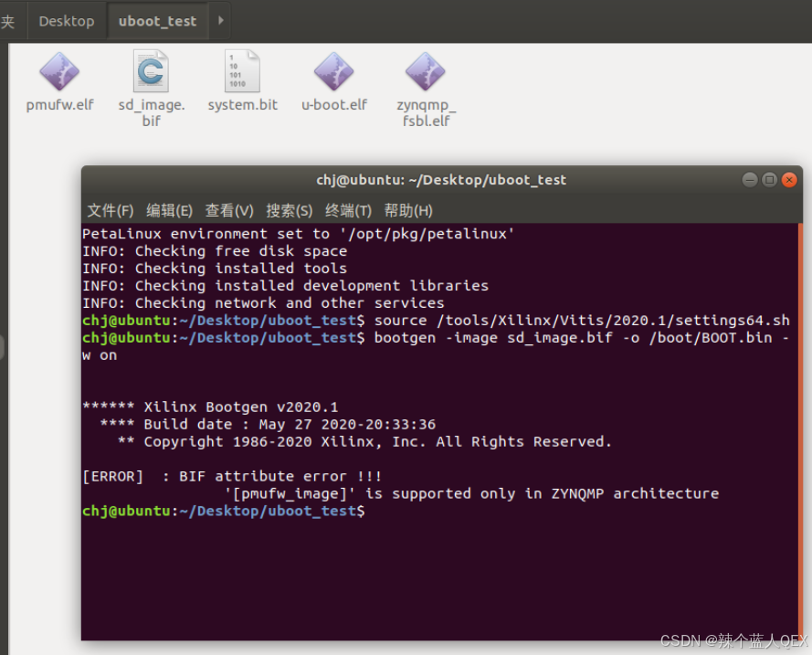Click the pmufw.elf file name label

click(59, 105)
